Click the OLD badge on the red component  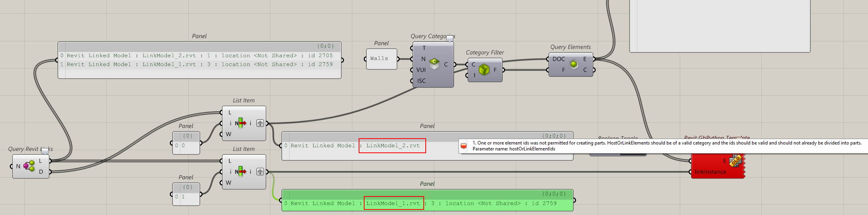[x=736, y=161]
